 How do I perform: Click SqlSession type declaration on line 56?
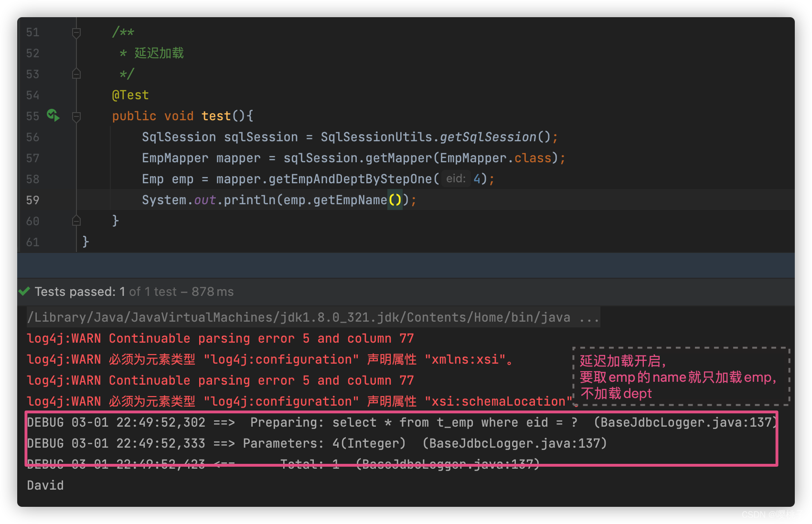click(x=179, y=137)
